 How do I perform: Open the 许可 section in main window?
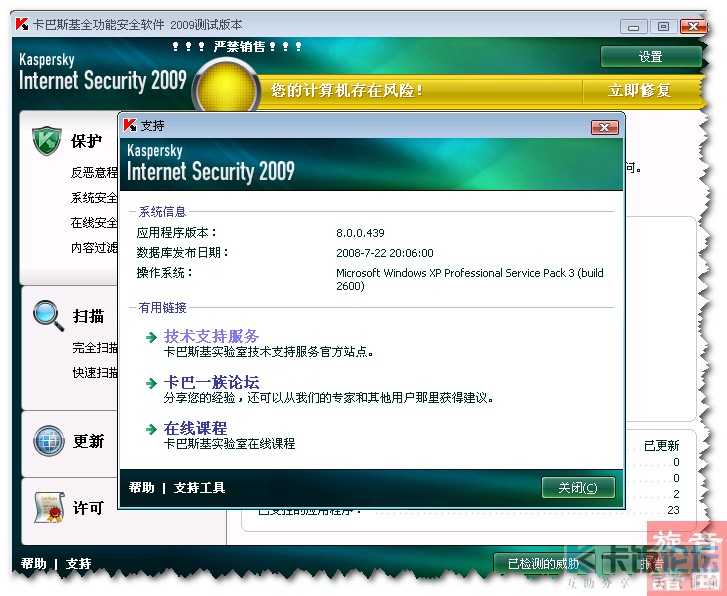(x=88, y=508)
